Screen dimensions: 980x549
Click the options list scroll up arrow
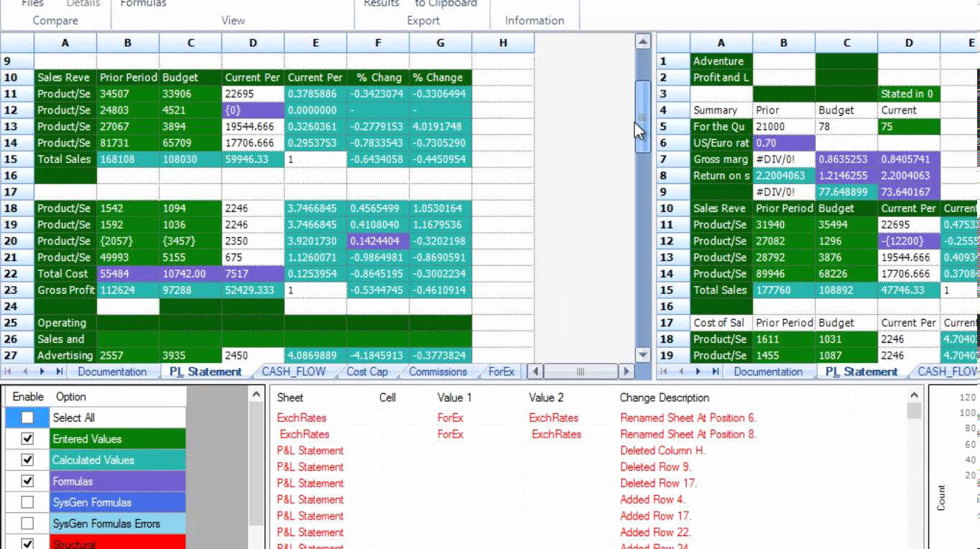[x=256, y=395]
